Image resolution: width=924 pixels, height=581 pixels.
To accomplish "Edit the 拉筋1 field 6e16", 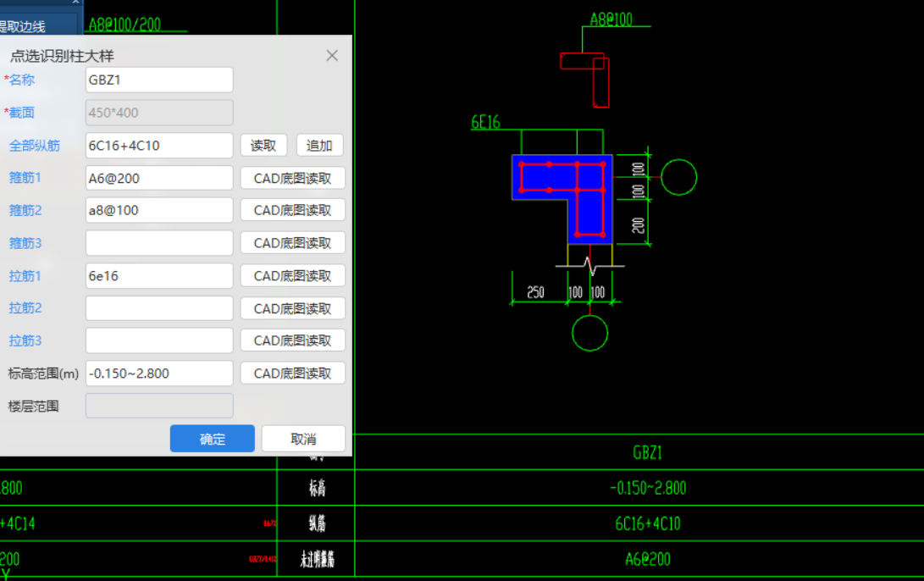I will [x=159, y=276].
